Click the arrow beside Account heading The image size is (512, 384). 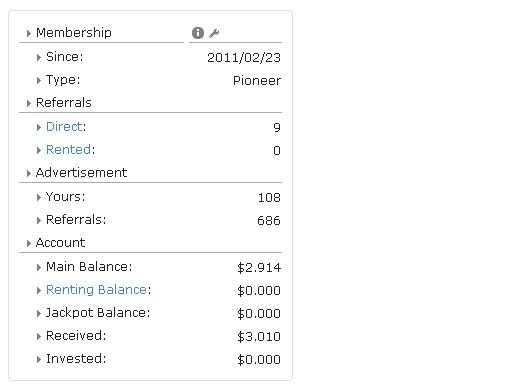pos(29,243)
